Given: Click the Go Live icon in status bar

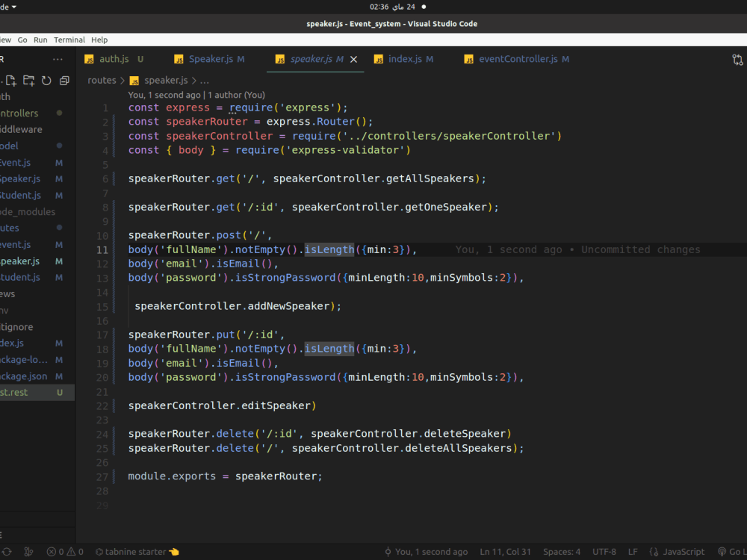Looking at the screenshot, I should tap(722, 551).
